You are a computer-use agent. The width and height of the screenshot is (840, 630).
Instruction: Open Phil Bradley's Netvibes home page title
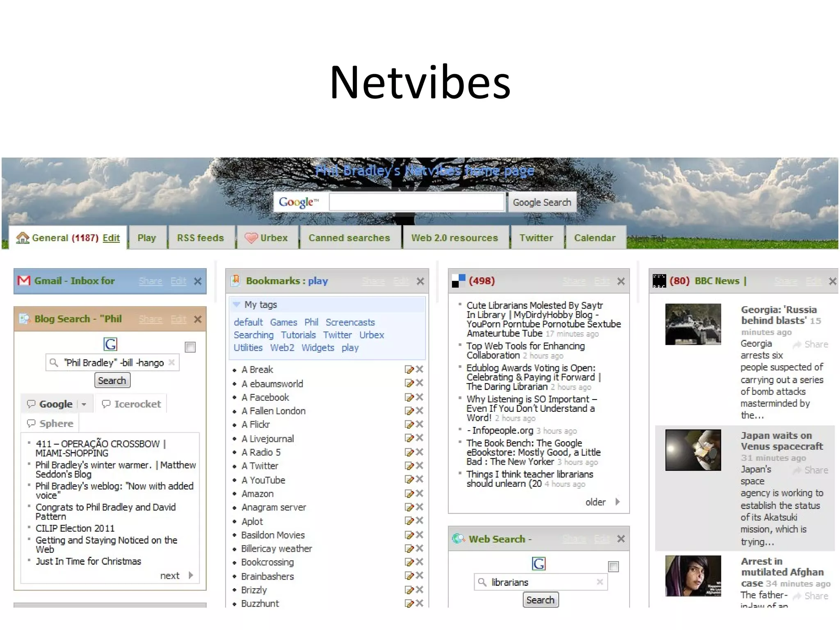(x=425, y=171)
